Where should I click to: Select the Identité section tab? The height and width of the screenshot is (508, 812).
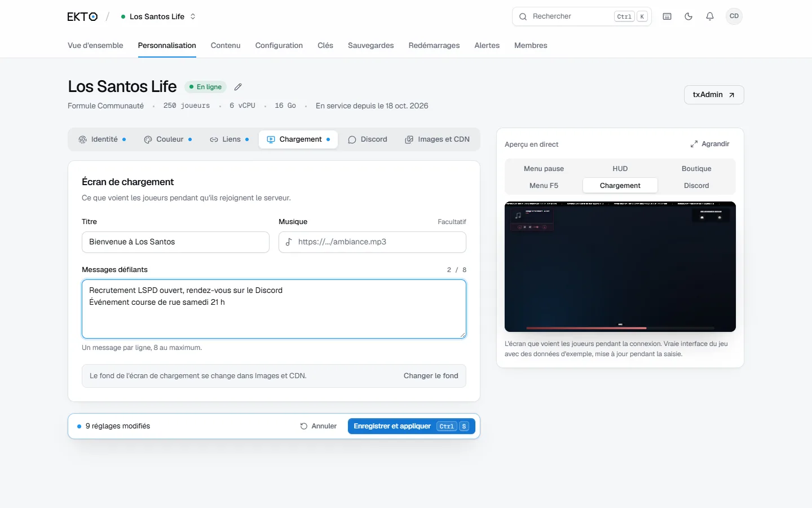(102, 139)
